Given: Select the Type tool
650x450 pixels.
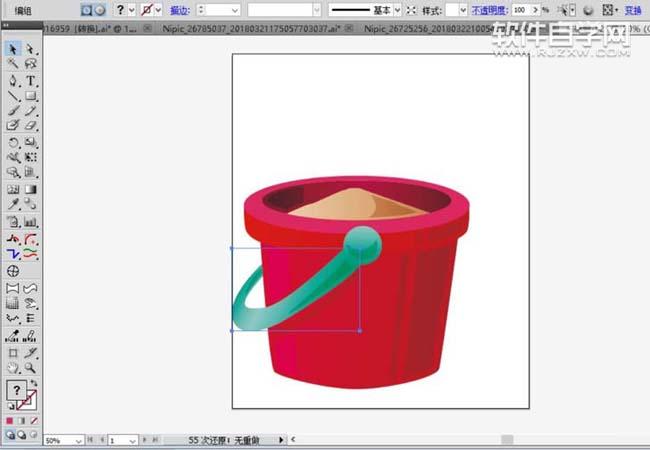Looking at the screenshot, I should click(30, 80).
